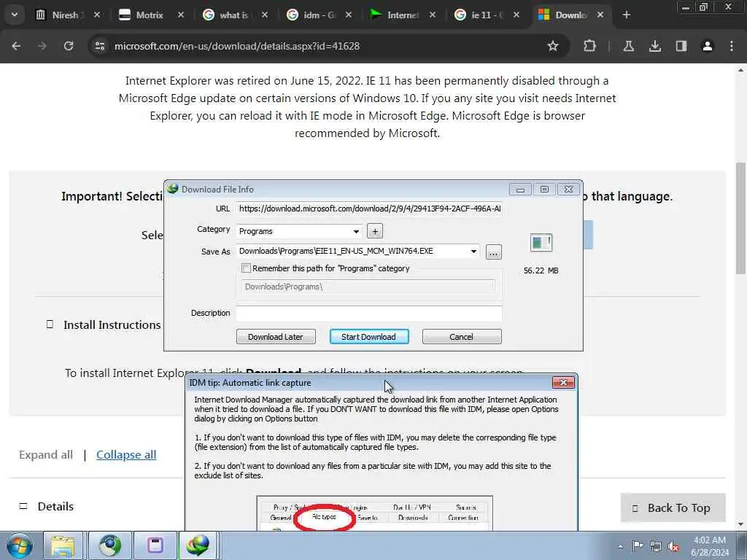Open the tab search dropdown

15,15
